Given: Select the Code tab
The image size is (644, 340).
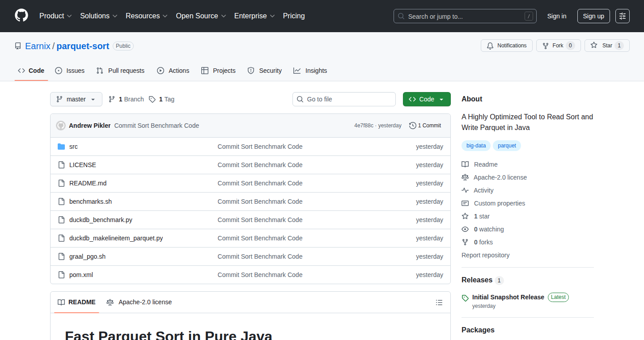Looking at the screenshot, I should (31, 71).
